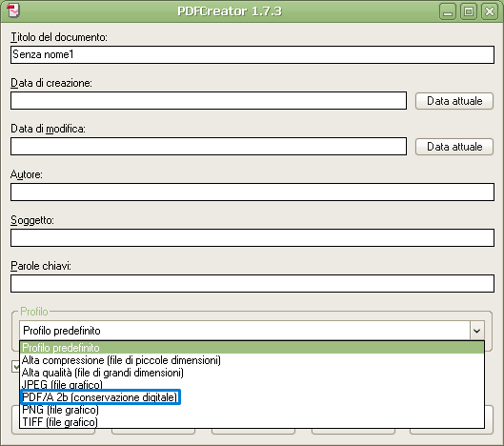Minimize the PDFCreator window

(x=448, y=11)
